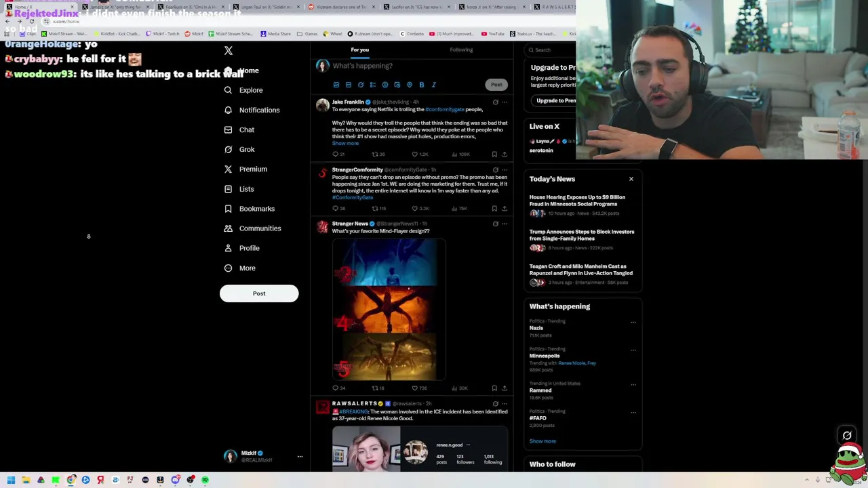Show more under What's happening
868x488 pixels.
point(542,441)
